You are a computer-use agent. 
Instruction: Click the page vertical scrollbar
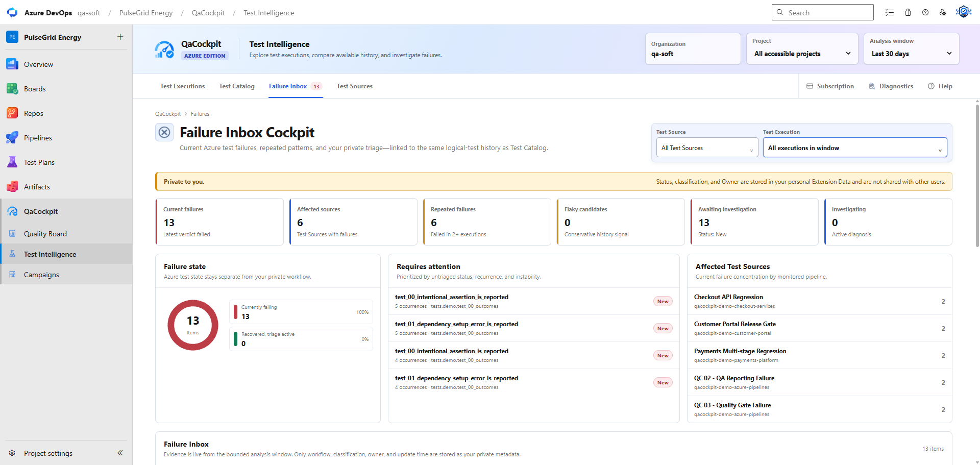click(976, 176)
